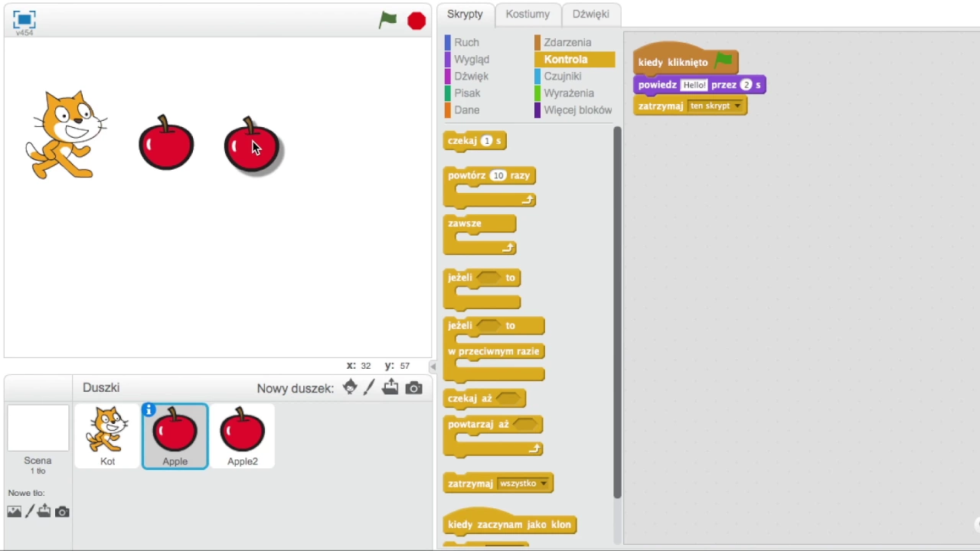The height and width of the screenshot is (551, 980).
Task: Click the jeżeli to block
Action: pyautogui.click(x=482, y=289)
